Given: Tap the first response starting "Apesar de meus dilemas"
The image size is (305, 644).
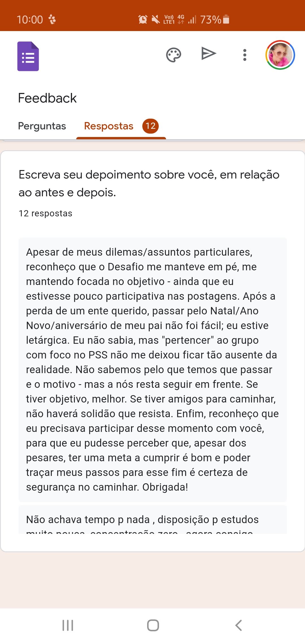Looking at the screenshot, I should [x=152, y=369].
